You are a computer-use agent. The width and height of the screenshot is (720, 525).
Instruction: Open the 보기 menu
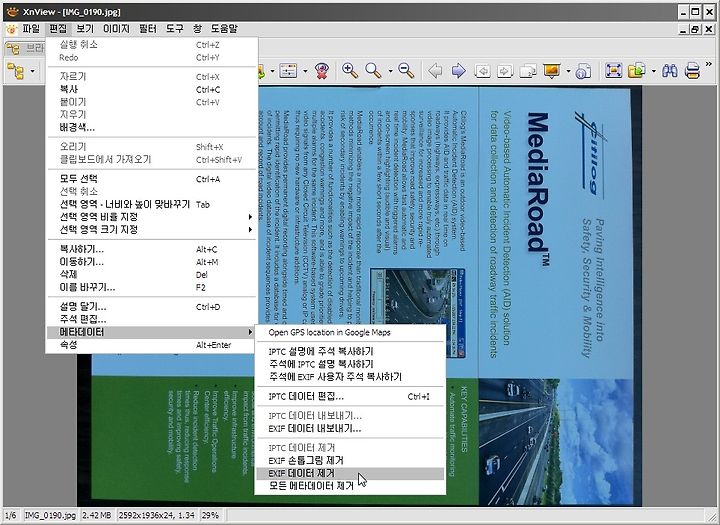click(85, 29)
